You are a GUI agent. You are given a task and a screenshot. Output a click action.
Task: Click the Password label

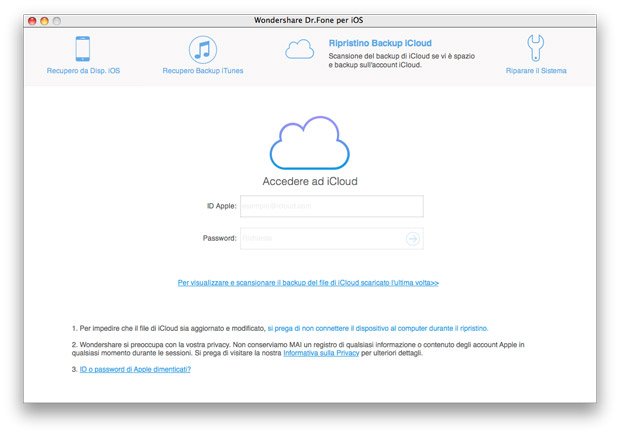[x=219, y=238]
